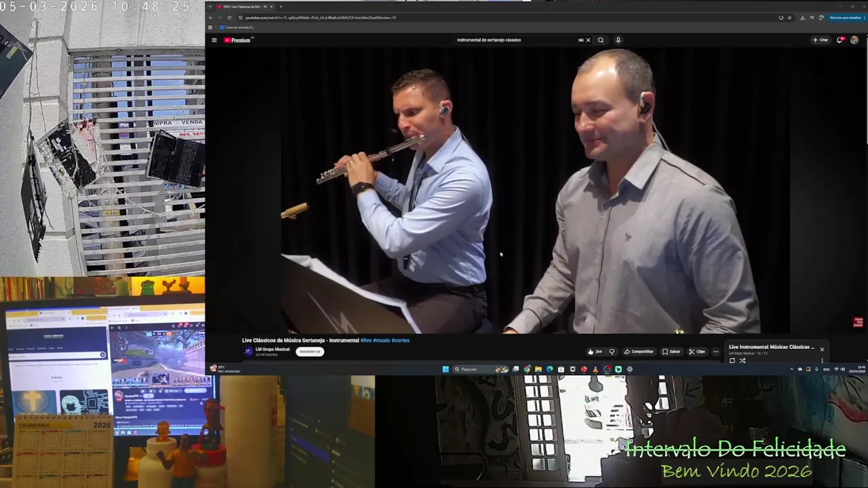Click the #cortes hashtag in title

401,340
